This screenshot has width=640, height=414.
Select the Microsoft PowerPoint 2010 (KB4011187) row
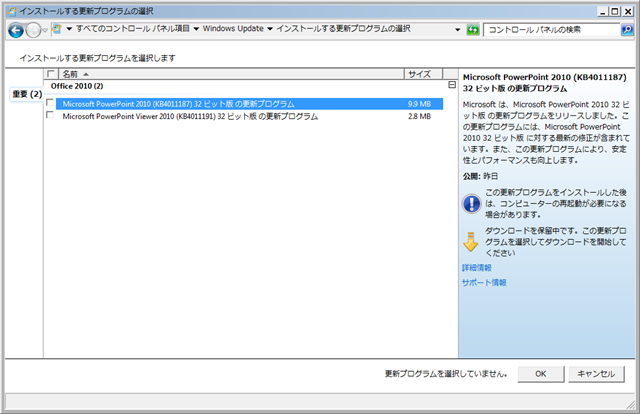[x=249, y=104]
